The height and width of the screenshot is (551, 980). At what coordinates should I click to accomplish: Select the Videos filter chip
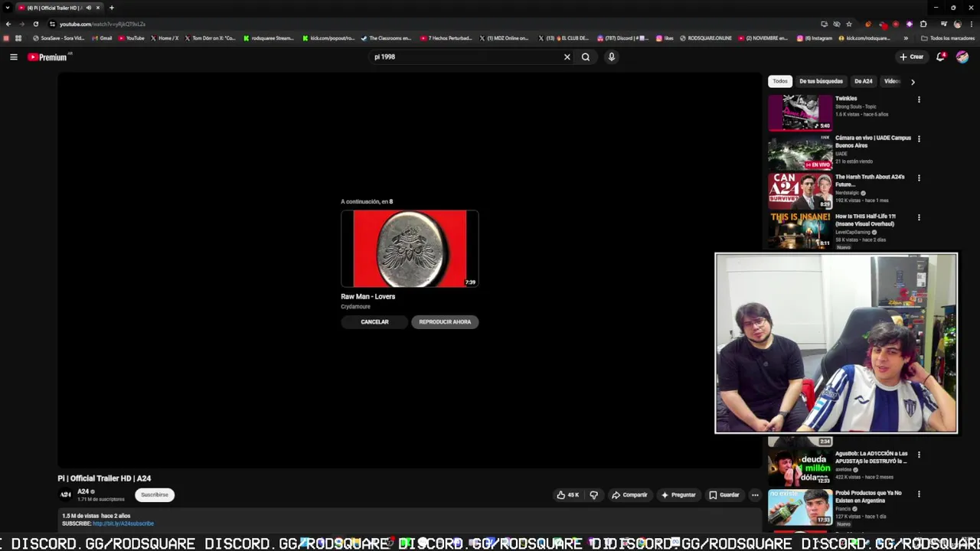pyautogui.click(x=891, y=81)
